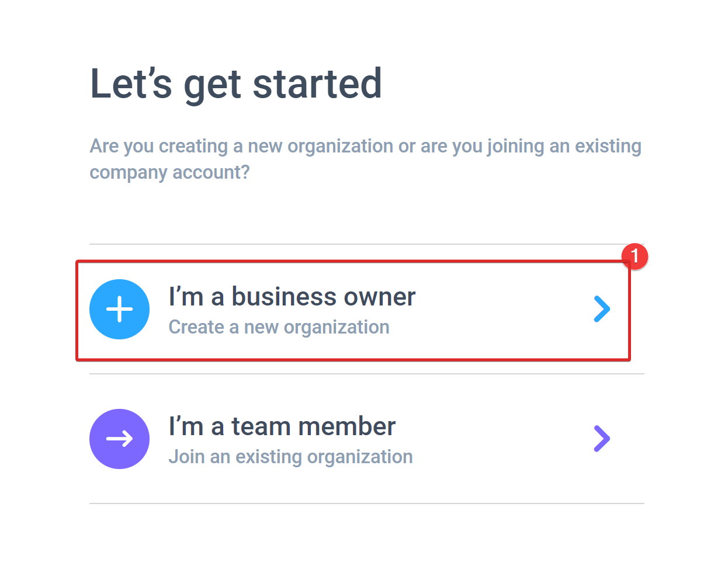
Task: Tap the white plus sign in the blue circle
Action: coord(119,309)
